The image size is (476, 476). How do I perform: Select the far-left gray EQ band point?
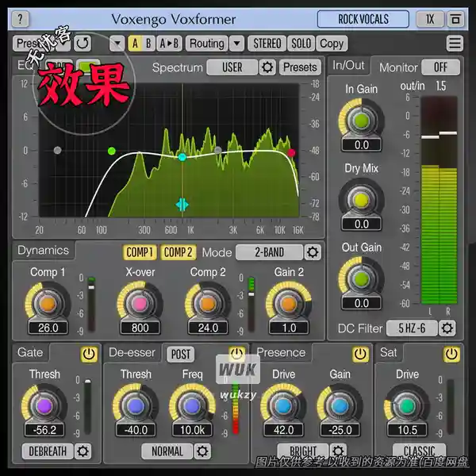[57, 150]
